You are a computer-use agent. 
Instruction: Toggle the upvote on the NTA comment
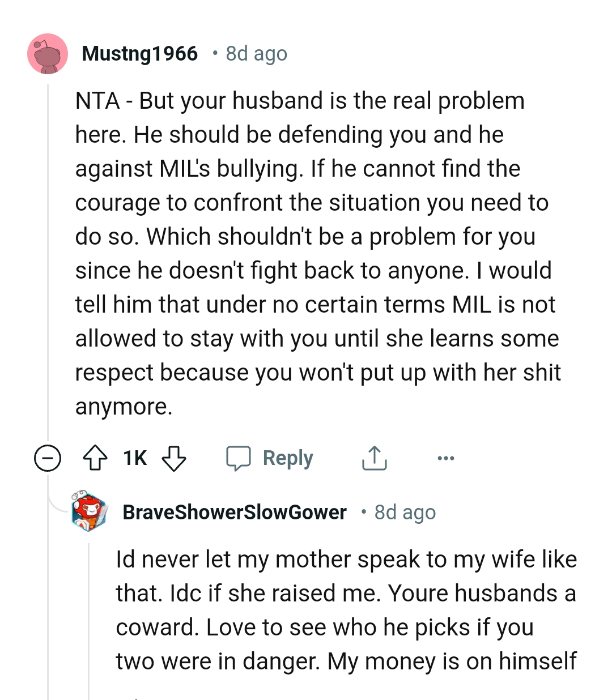point(96,459)
